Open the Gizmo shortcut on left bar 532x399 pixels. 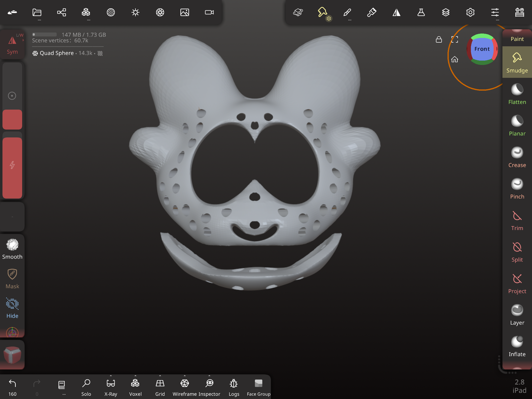tap(12, 332)
